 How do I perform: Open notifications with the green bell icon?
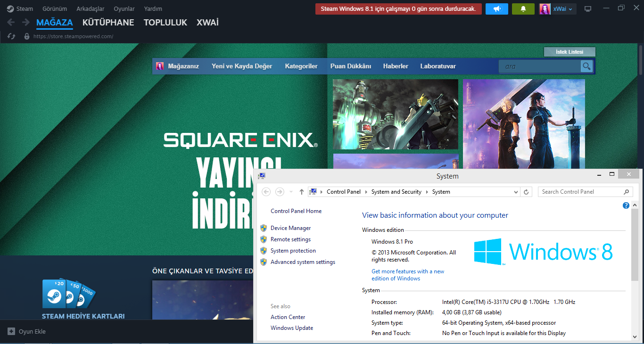[x=523, y=9]
